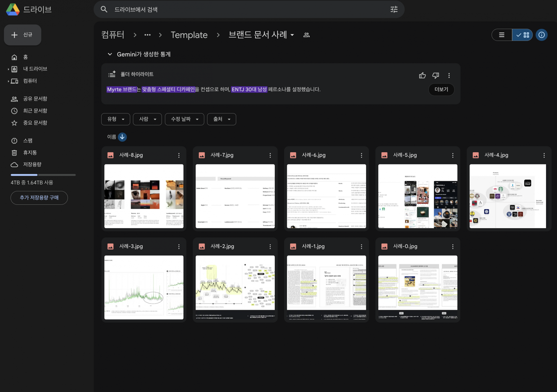Open the 유형 filter dropdown
Image resolution: width=557 pixels, height=392 pixels.
[x=115, y=119]
